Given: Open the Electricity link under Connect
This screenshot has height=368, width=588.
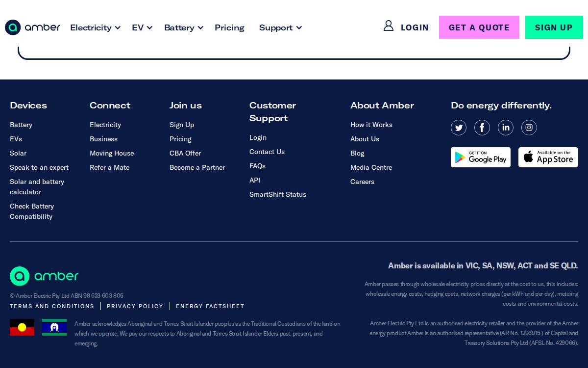Looking at the screenshot, I should [x=105, y=125].
